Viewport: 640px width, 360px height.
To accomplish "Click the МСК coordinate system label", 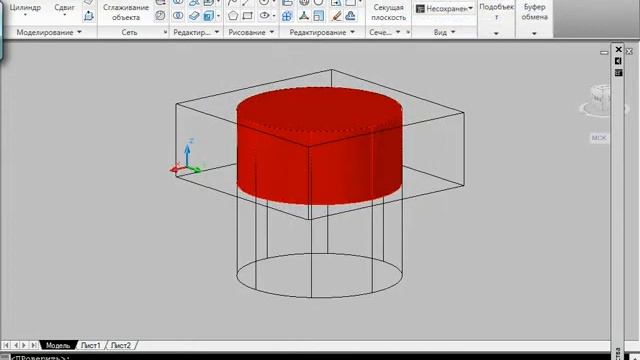I will click(x=599, y=138).
